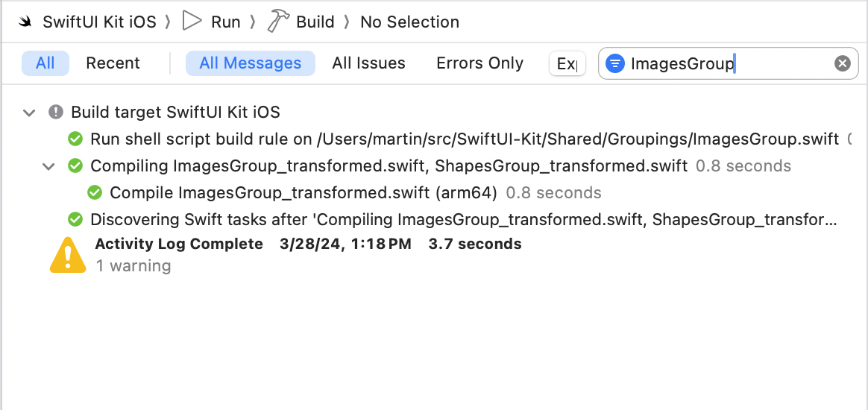The height and width of the screenshot is (410, 868).
Task: Click green checkmark beside Discovering Swift tasks
Action: [x=75, y=220]
